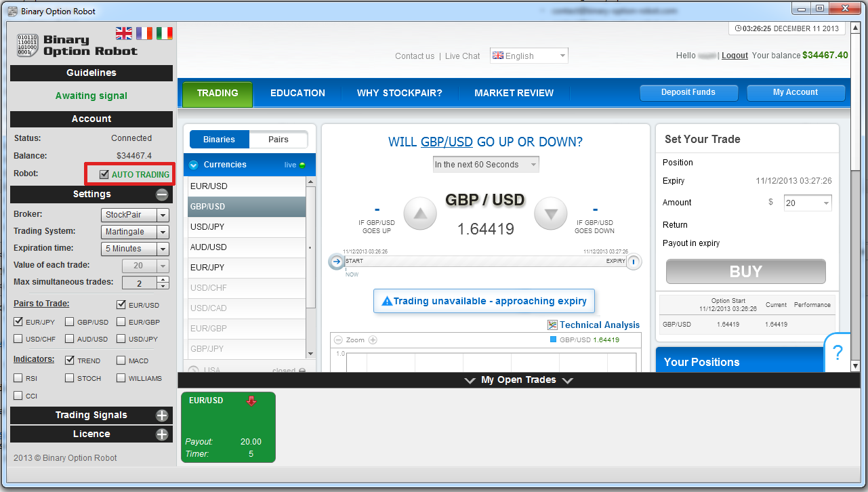Open the Expiration time dropdown
This screenshot has width=868, height=492.
click(x=135, y=249)
